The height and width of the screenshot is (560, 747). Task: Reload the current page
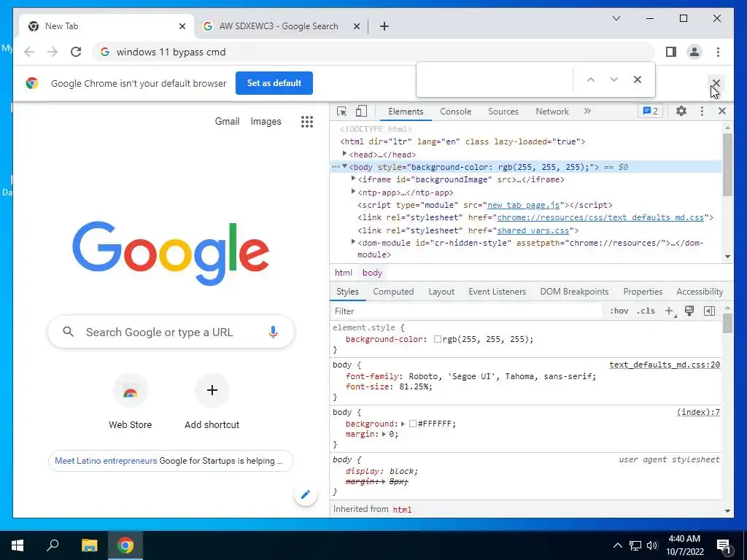76,52
